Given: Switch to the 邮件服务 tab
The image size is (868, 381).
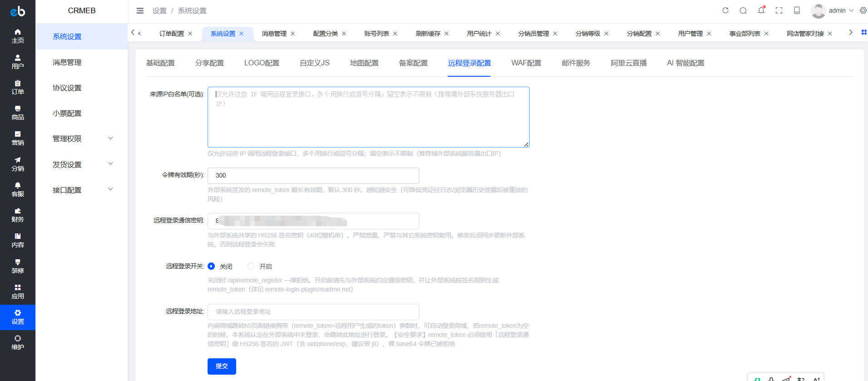Looking at the screenshot, I should click(x=576, y=63).
